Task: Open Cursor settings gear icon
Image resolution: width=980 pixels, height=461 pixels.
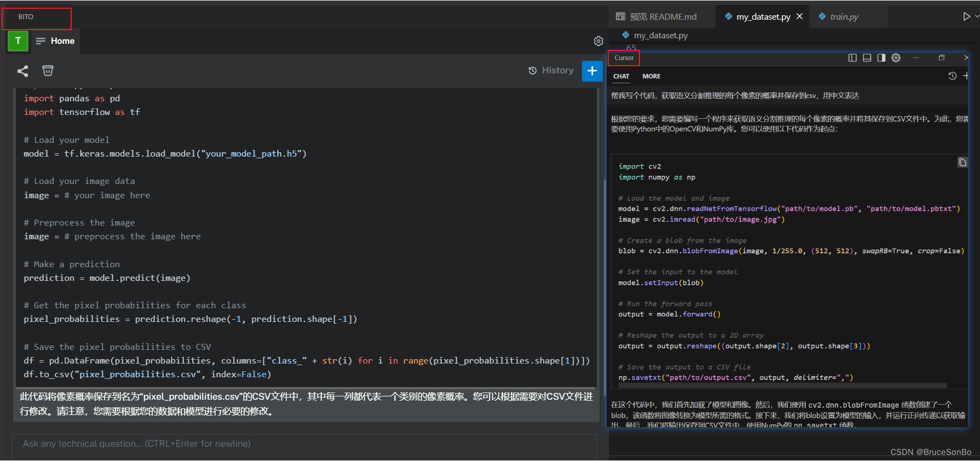Action: click(x=896, y=57)
